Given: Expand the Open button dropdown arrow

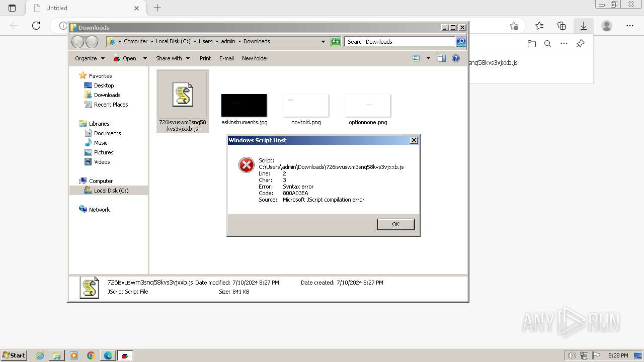Looking at the screenshot, I should [145, 58].
